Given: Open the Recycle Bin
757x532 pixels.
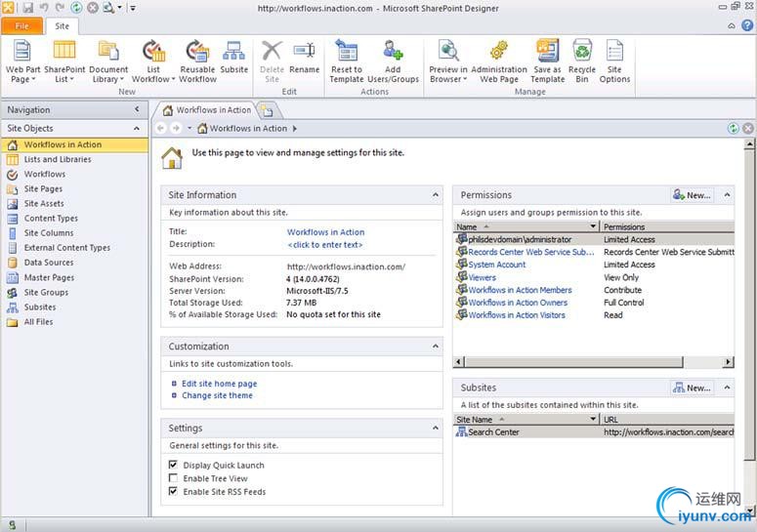Looking at the screenshot, I should [582, 61].
